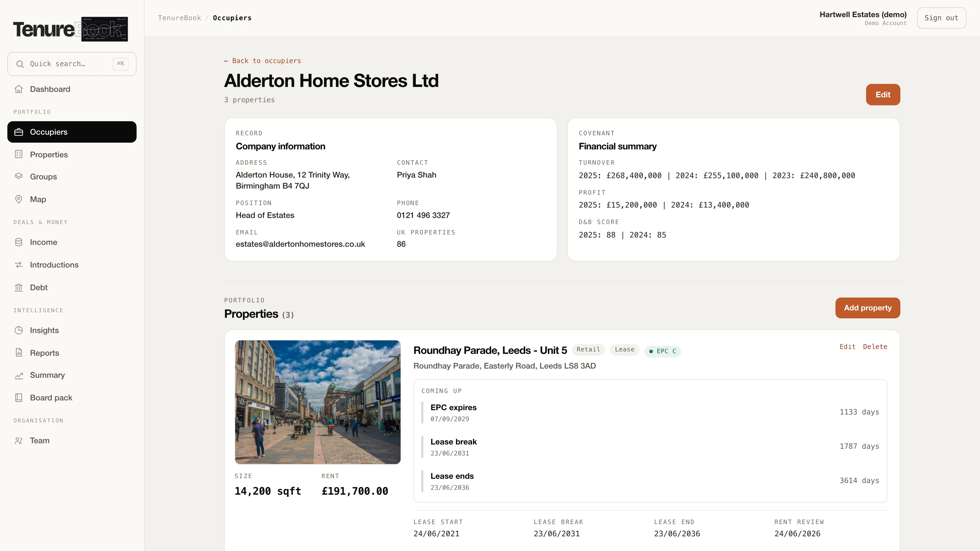Open Groups in sidebar

72,176
